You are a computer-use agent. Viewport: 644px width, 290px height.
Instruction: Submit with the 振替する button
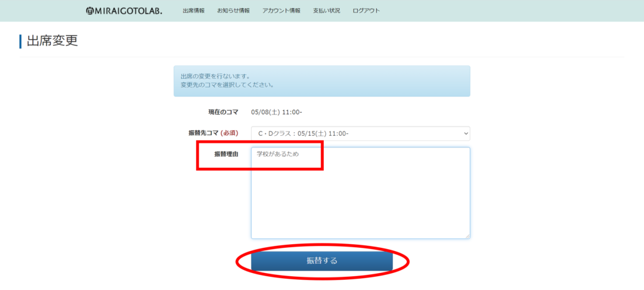coord(322,261)
